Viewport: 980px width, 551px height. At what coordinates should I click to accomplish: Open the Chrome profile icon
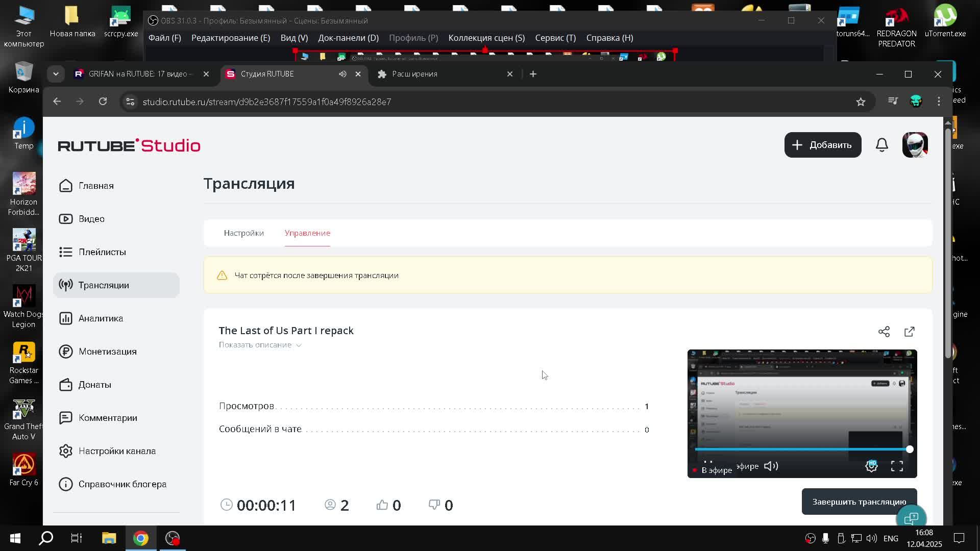tap(916, 102)
